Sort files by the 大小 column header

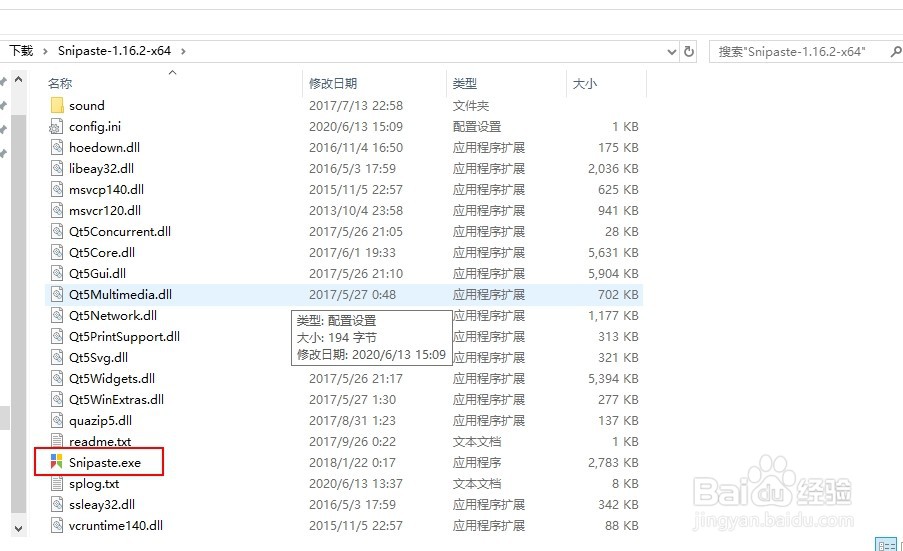click(x=585, y=83)
